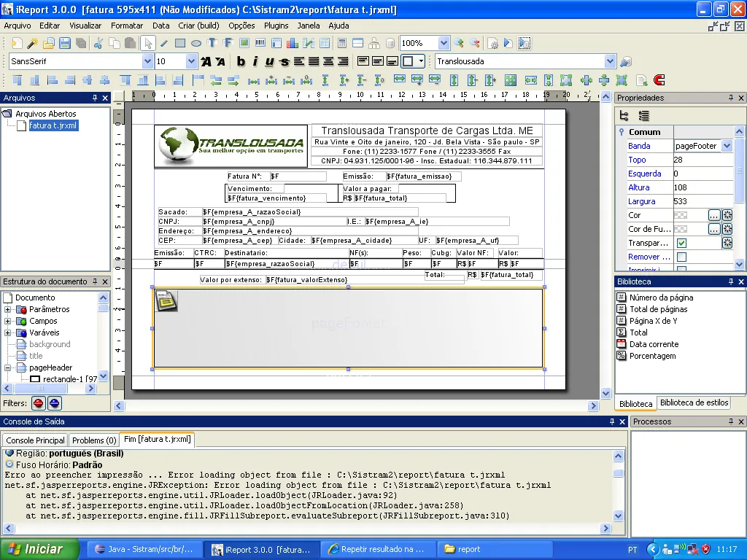Apply bold text formatting

[x=239, y=62]
